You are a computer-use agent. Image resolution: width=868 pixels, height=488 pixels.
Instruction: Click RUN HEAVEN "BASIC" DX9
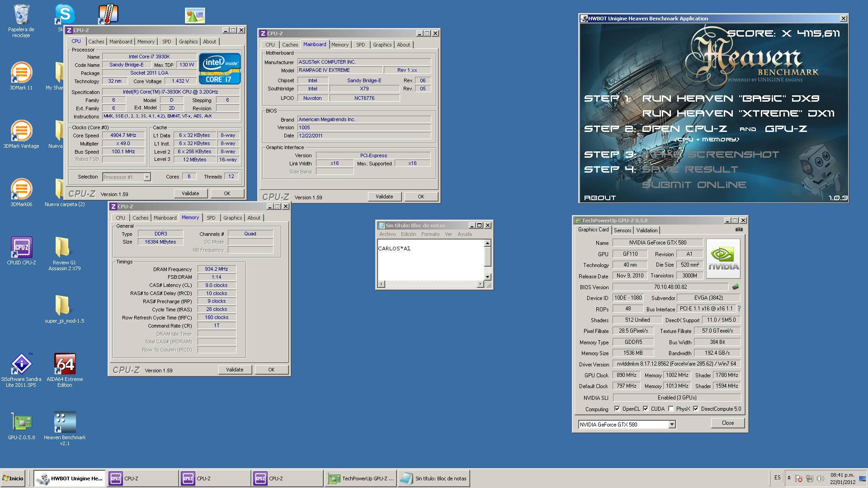(731, 99)
